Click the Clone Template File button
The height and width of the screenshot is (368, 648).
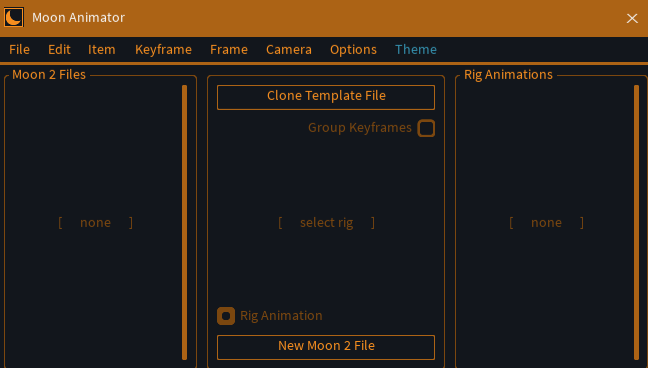(x=326, y=97)
